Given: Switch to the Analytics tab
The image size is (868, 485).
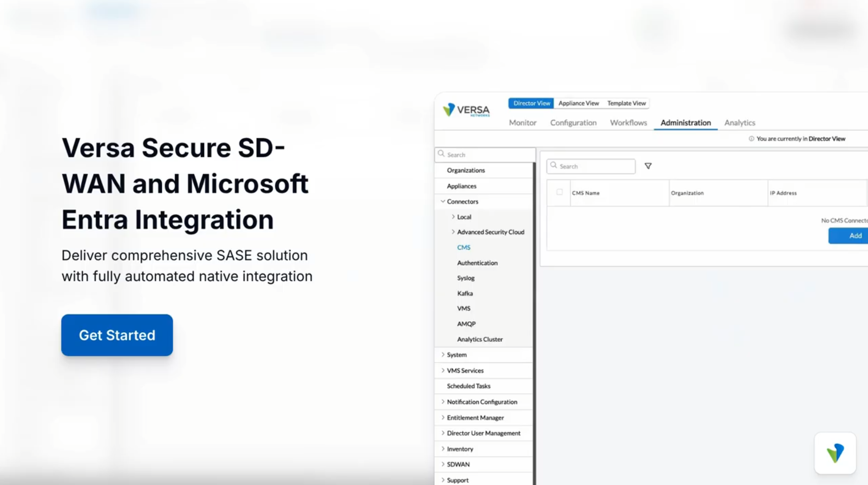Looking at the screenshot, I should point(739,123).
